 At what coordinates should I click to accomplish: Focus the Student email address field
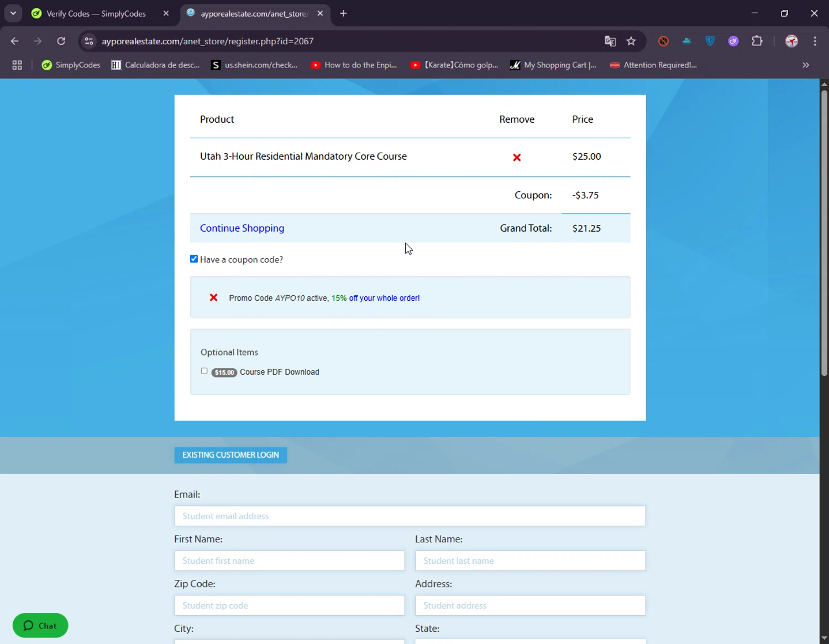coord(410,516)
